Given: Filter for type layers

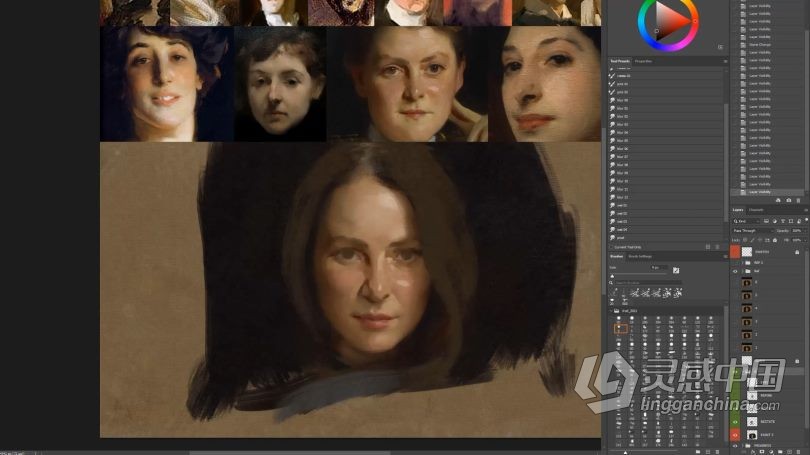Looking at the screenshot, I should click(783, 221).
